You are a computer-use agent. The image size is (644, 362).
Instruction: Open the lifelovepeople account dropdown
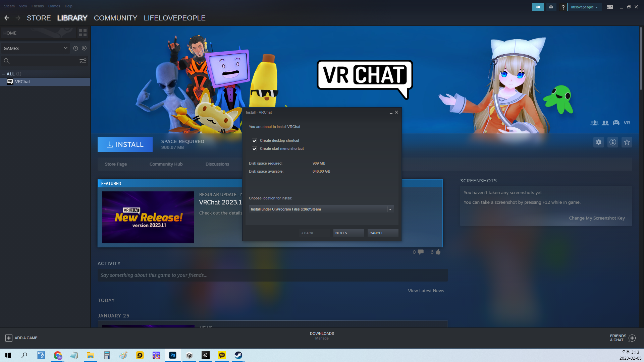584,7
